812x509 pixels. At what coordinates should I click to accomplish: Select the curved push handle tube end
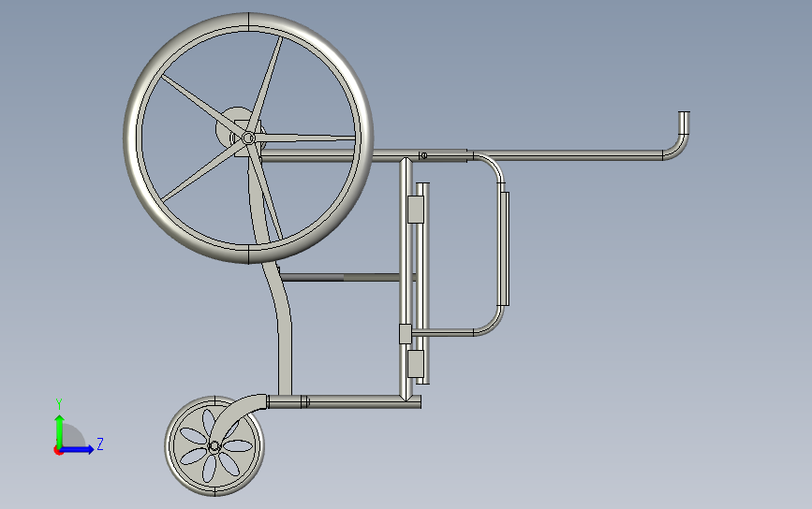684,124
